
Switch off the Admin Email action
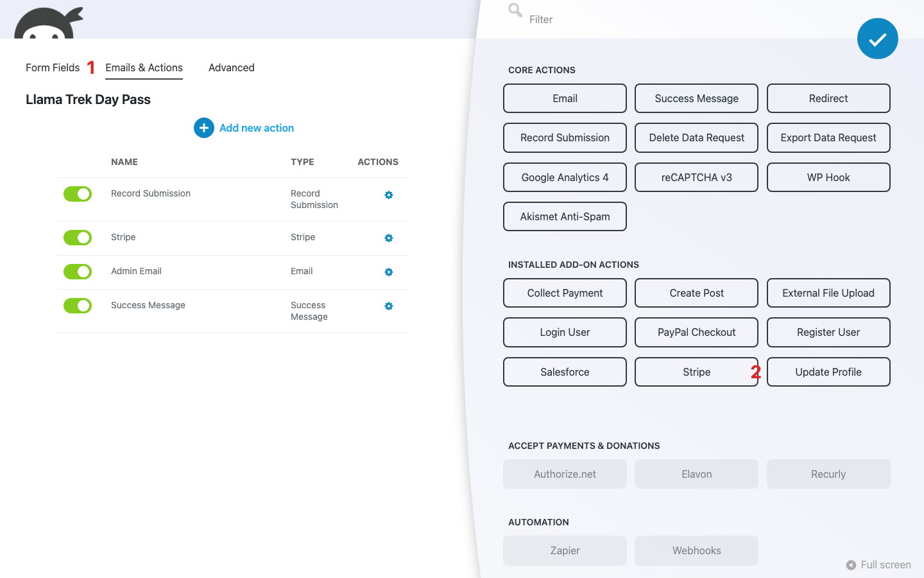coord(78,272)
